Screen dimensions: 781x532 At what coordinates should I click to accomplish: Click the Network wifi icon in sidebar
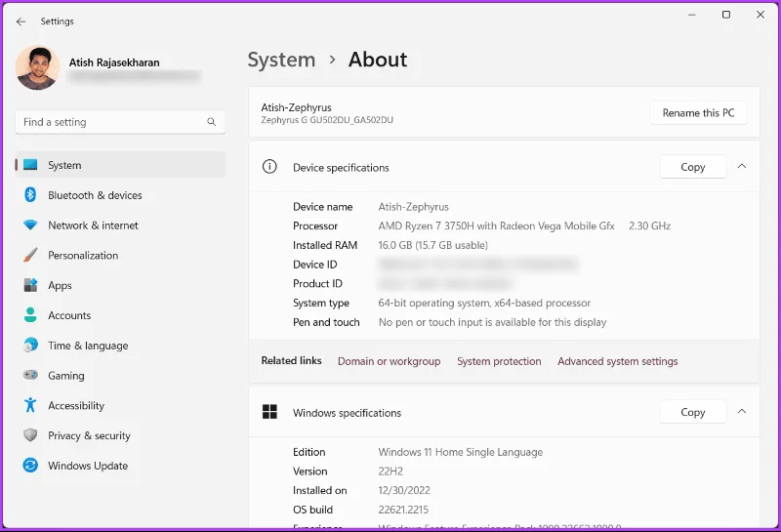[x=30, y=225]
